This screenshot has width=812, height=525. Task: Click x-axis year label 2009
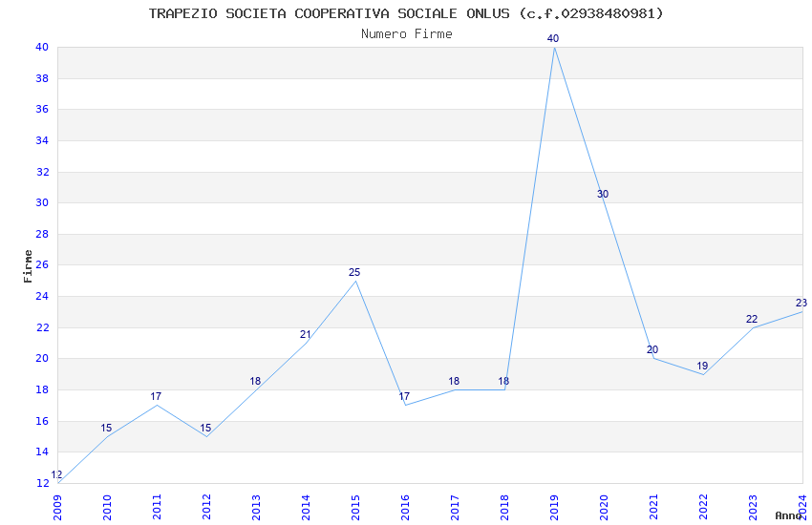pos(57,507)
